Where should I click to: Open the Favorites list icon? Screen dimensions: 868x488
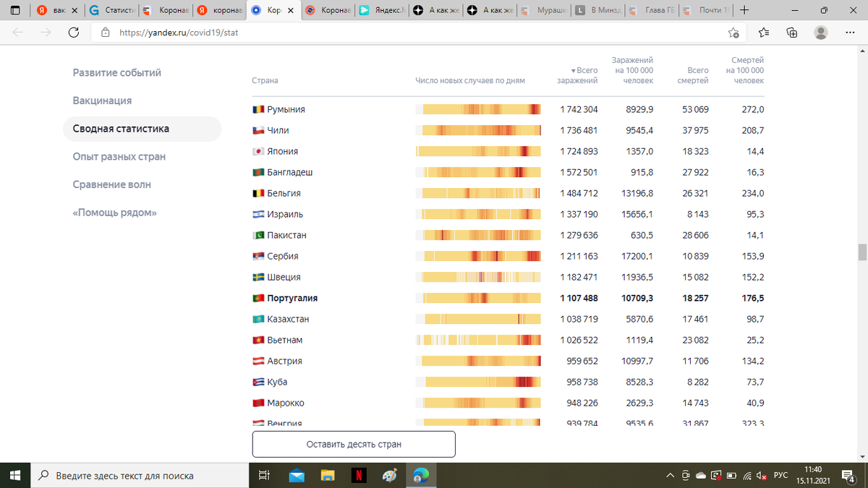pyautogui.click(x=765, y=33)
